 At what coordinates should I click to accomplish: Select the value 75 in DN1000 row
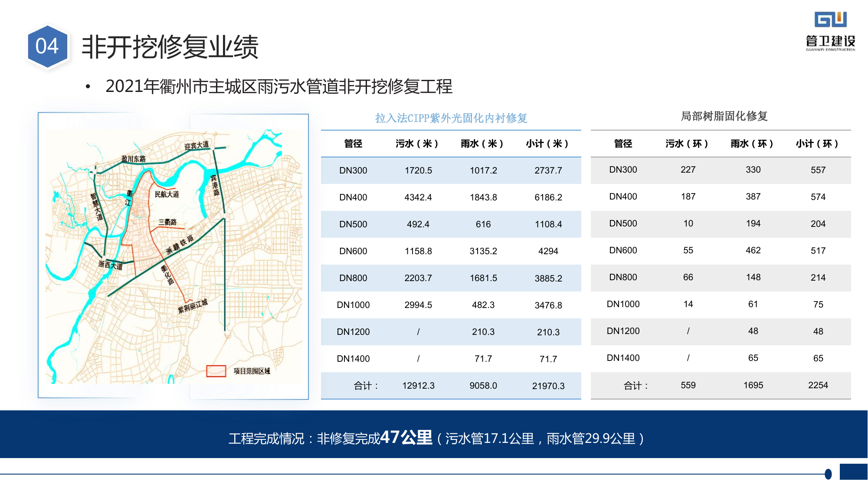pyautogui.click(x=818, y=305)
